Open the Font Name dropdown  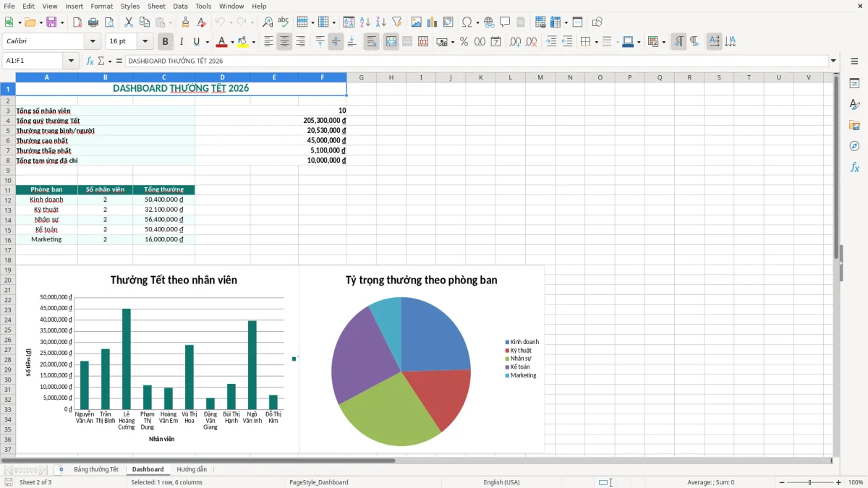pos(92,42)
